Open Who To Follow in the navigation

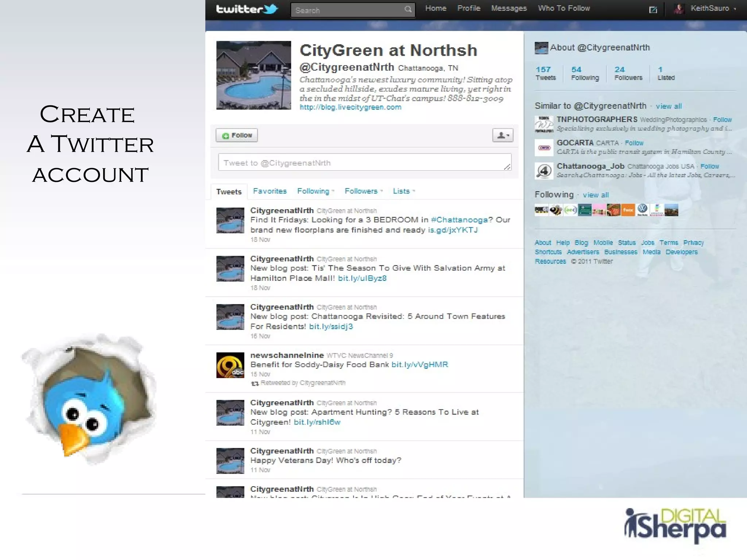pos(564,8)
